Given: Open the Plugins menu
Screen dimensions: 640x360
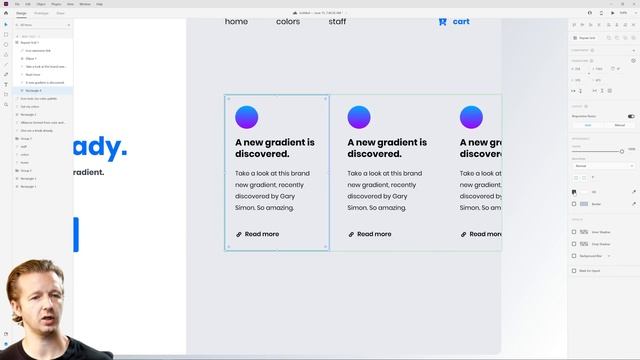Looking at the screenshot, I should pos(56,4).
